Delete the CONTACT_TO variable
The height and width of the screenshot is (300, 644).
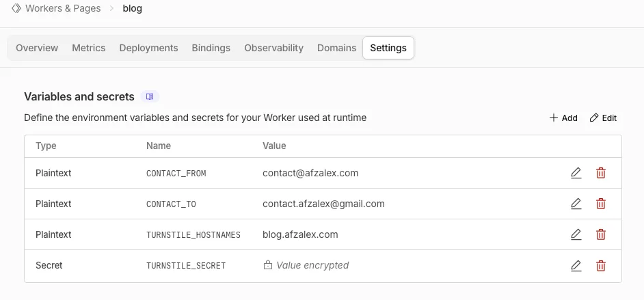(x=601, y=204)
